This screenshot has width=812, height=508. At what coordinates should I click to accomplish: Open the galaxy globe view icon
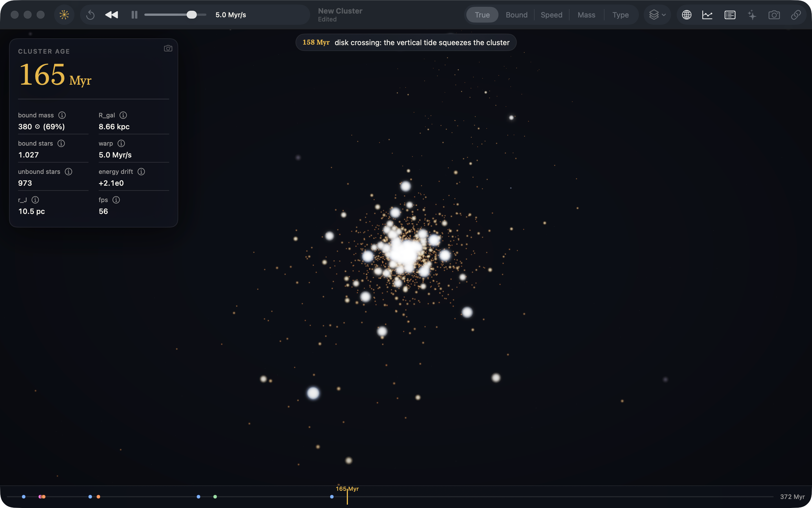tap(687, 15)
